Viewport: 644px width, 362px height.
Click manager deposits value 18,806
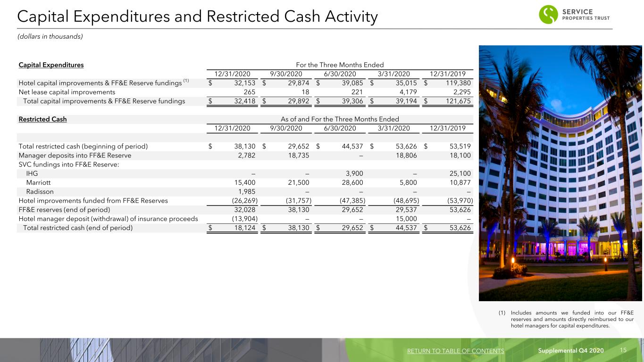(406, 155)
